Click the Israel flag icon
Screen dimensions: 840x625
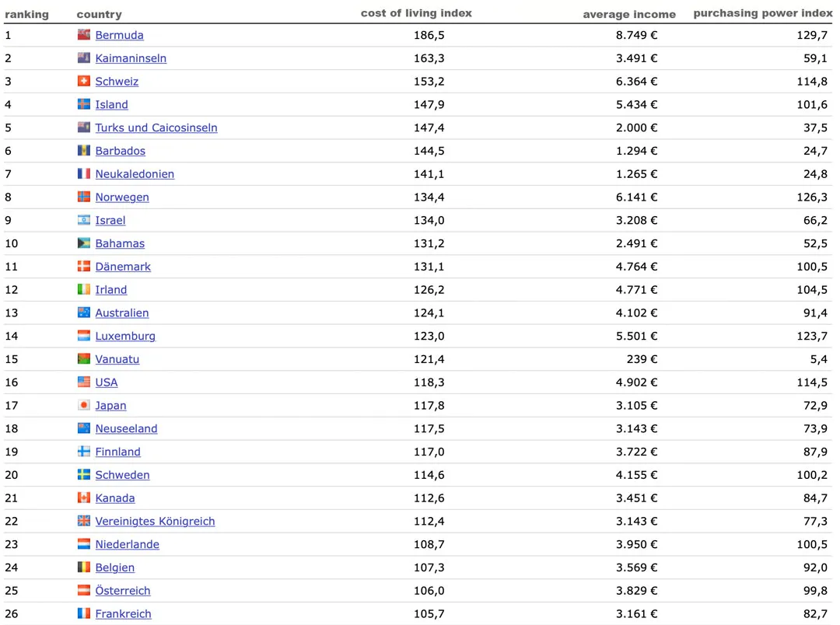(x=83, y=219)
